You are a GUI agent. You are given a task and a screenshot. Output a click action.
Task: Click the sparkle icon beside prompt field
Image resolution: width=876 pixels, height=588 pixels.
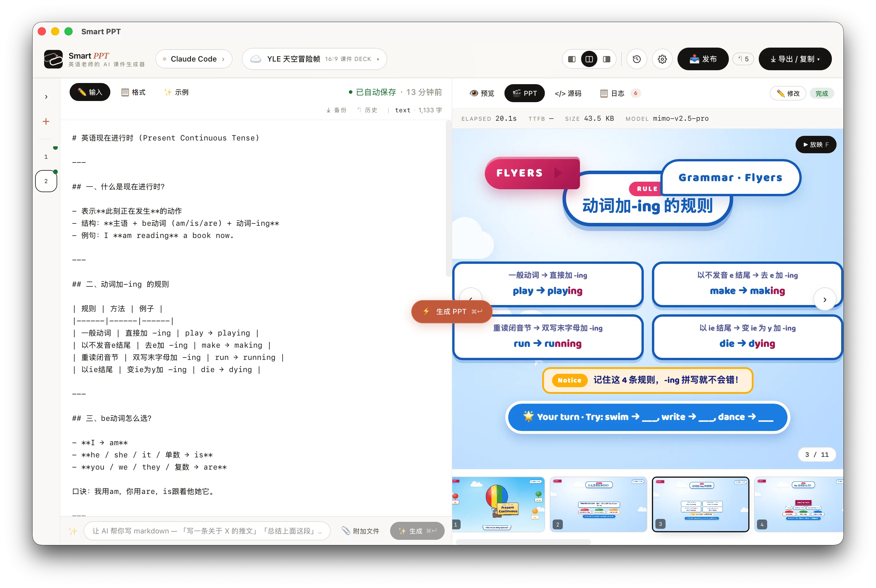pyautogui.click(x=73, y=531)
